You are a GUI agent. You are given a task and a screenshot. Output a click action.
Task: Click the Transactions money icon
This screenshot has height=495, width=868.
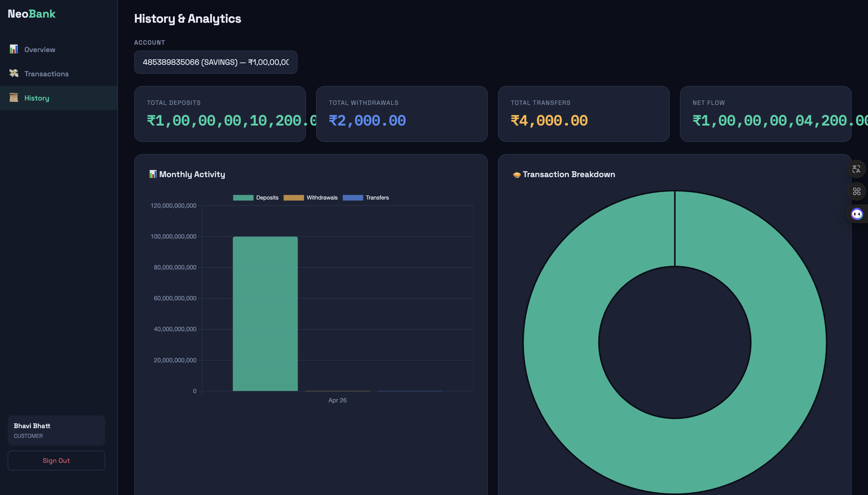(x=14, y=73)
